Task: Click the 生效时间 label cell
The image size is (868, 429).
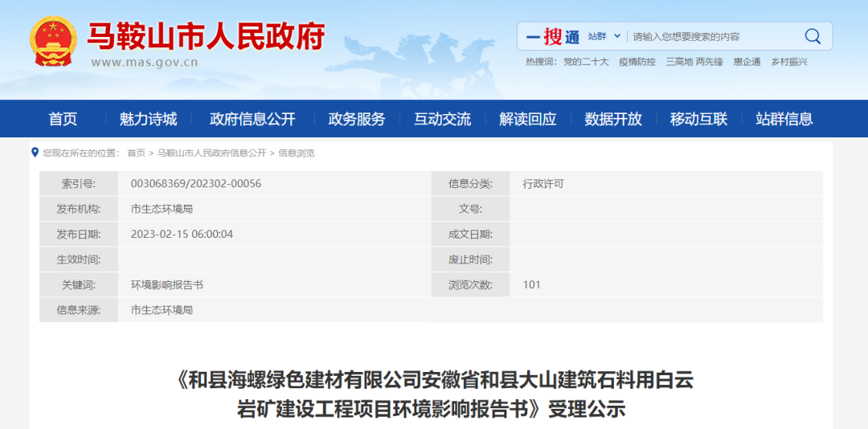Action: (x=79, y=259)
